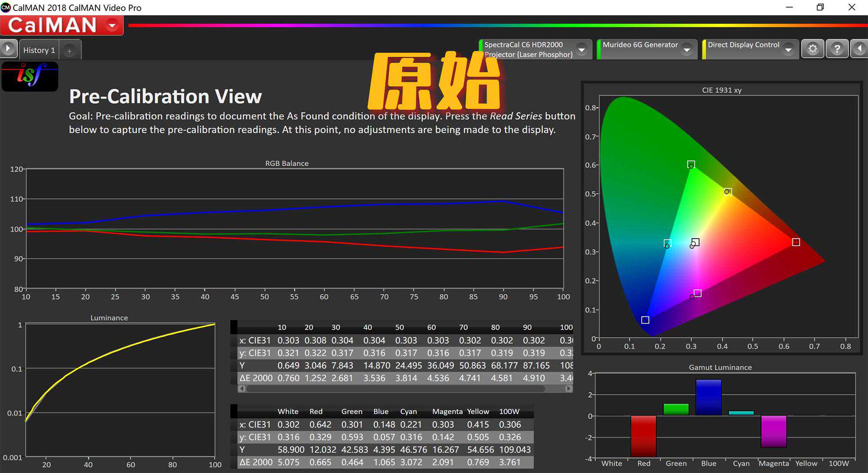Expand the Murideo 6G Generator dropdown
This screenshot has height=473, width=868.
(x=687, y=49)
